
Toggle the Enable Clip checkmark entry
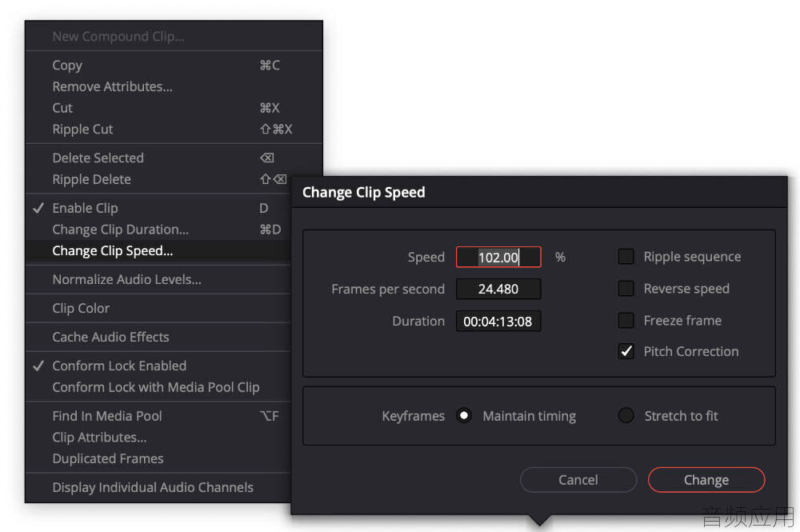158,208
